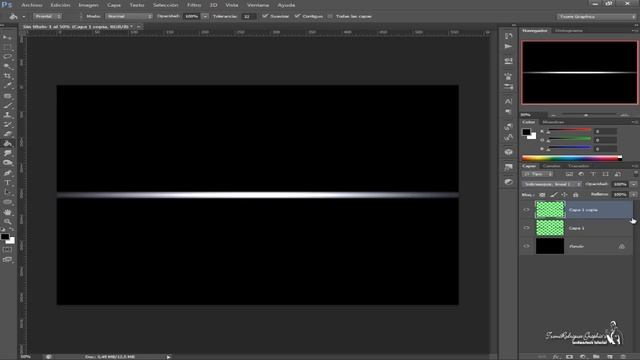Select the Eyedropper tool

7,85
